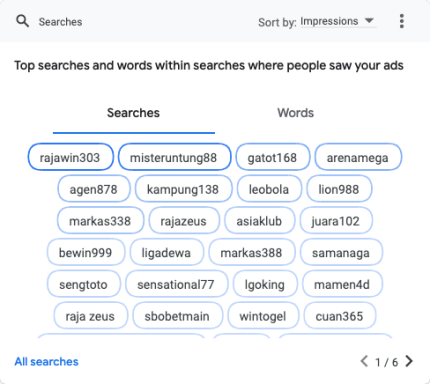This screenshot has height=384, width=430.
Task: Select the Searches tab
Action: tap(133, 113)
